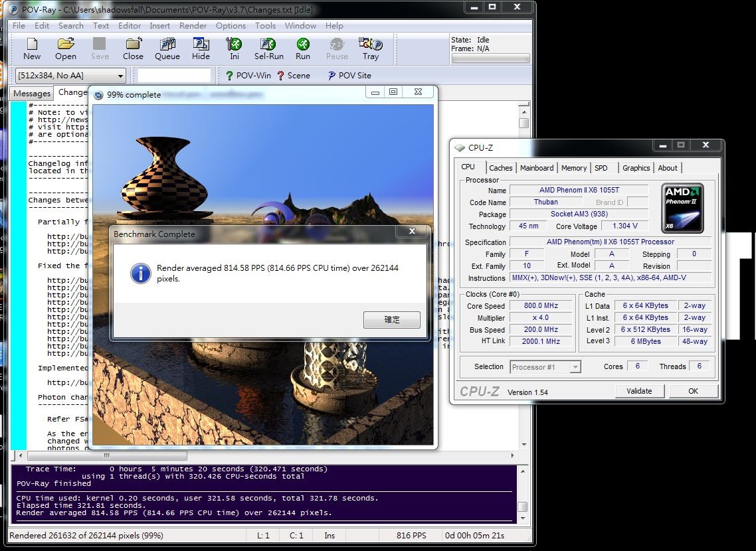This screenshot has height=551, width=756.
Task: Switch to the About tab in CPU-Z
Action: coord(668,168)
